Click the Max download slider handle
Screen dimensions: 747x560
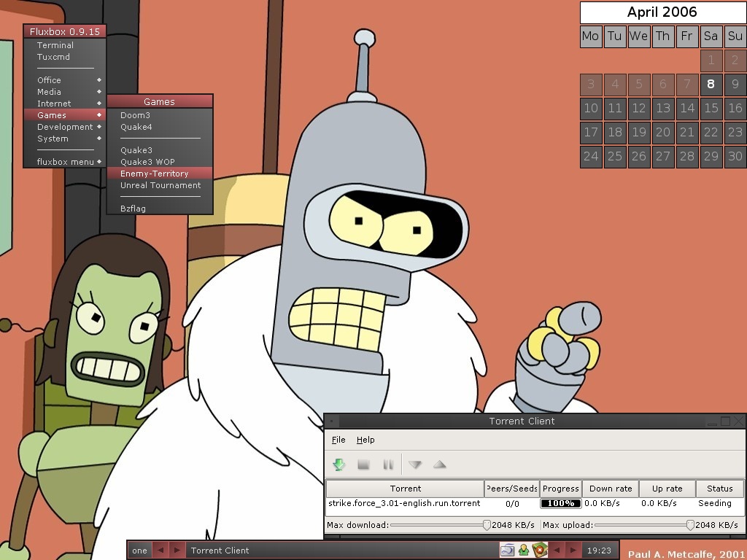pyautogui.click(x=487, y=525)
